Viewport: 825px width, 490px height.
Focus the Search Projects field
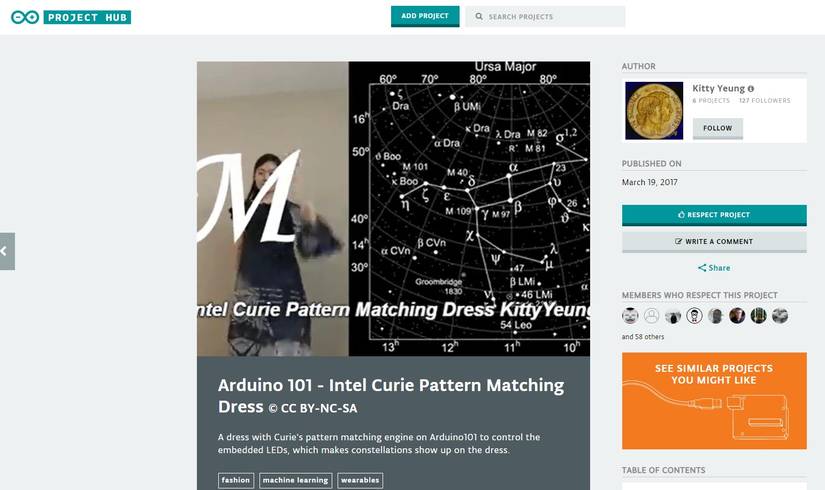[x=545, y=17]
